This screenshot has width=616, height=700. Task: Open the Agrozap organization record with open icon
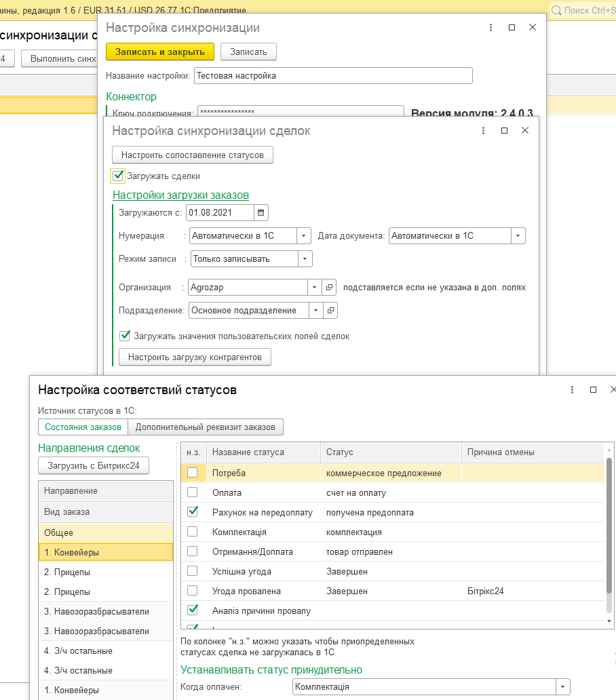(329, 288)
